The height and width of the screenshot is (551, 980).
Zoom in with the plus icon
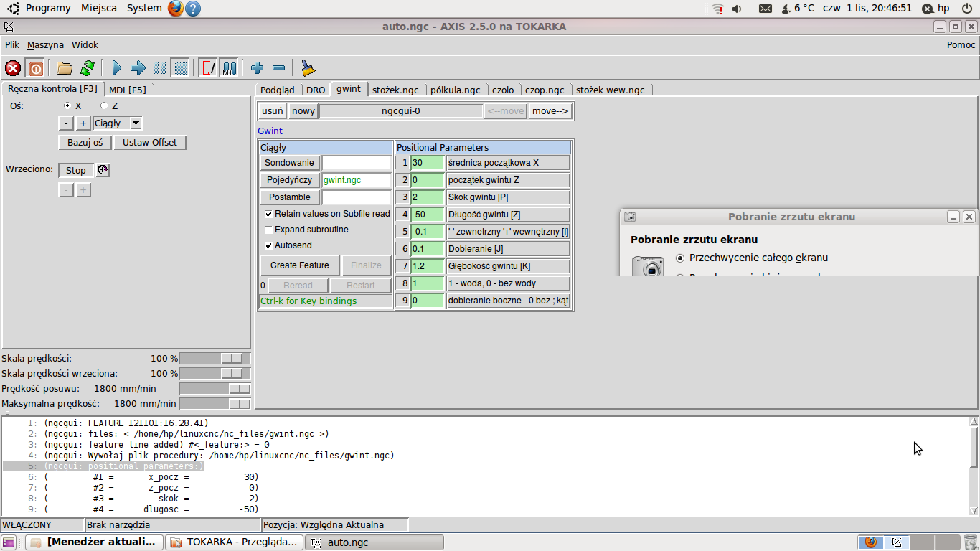click(258, 68)
